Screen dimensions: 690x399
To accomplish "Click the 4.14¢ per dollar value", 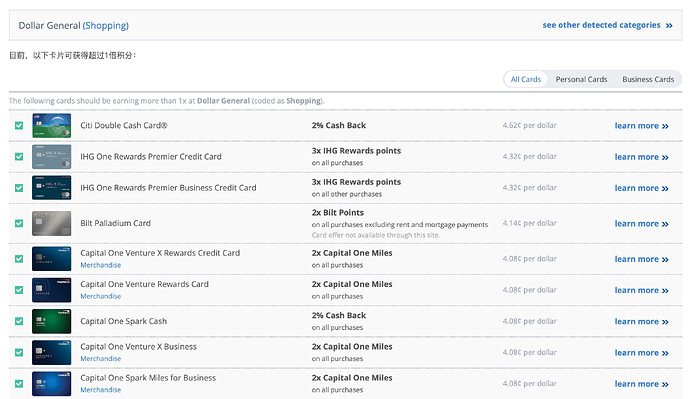I will (529, 223).
